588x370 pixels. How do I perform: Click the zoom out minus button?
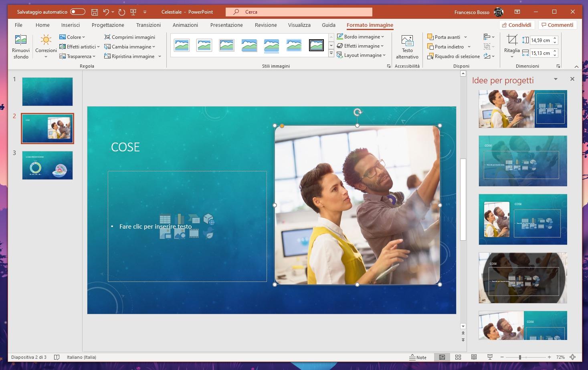[x=502, y=357]
